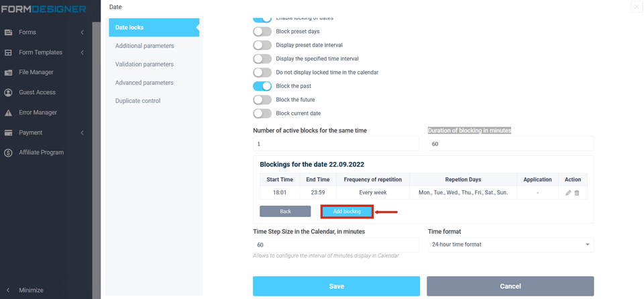This screenshot has height=299, width=644.
Task: Expand the Payment menu chevron
Action: tap(82, 132)
